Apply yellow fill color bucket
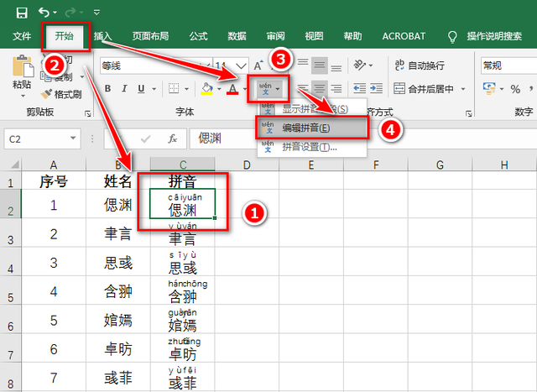The height and width of the screenshot is (392, 537). (x=207, y=89)
